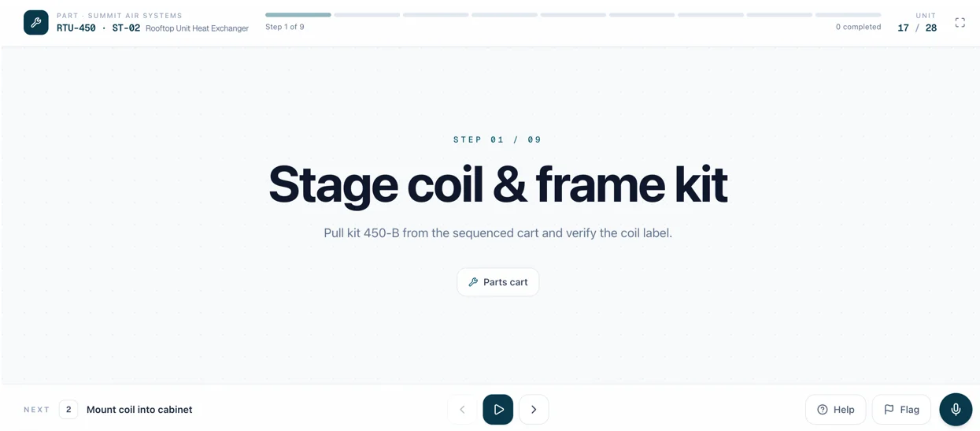The height and width of the screenshot is (431, 980).
Task: Open next step 'Mount coil into cabinet'
Action: (x=139, y=410)
